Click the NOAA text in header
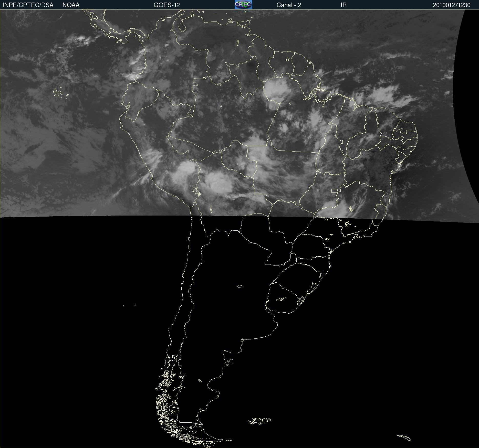 click(x=71, y=5)
